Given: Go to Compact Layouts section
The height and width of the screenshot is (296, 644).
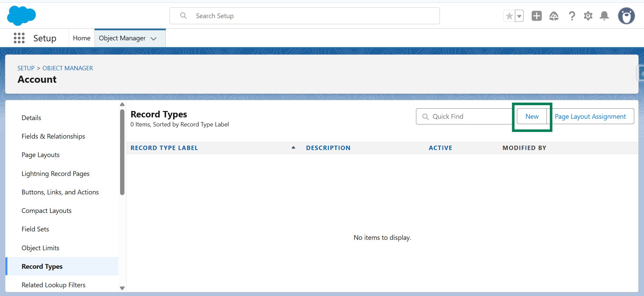Looking at the screenshot, I should click(x=46, y=211).
